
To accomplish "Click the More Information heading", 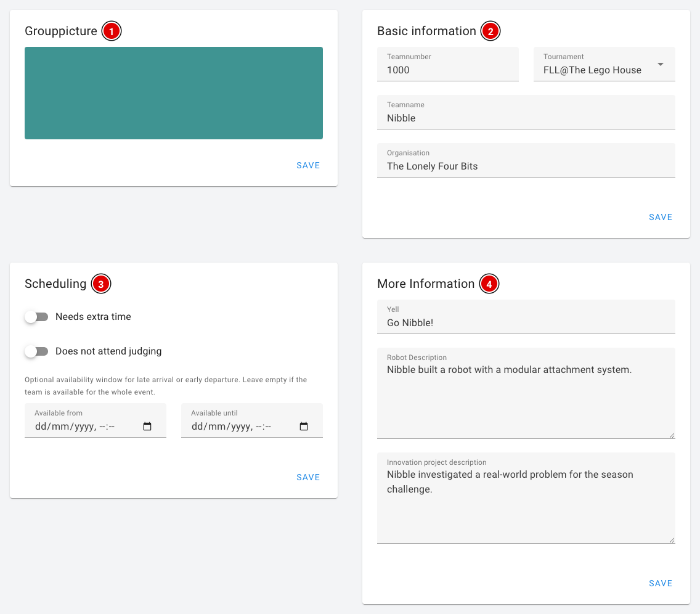I will click(425, 284).
